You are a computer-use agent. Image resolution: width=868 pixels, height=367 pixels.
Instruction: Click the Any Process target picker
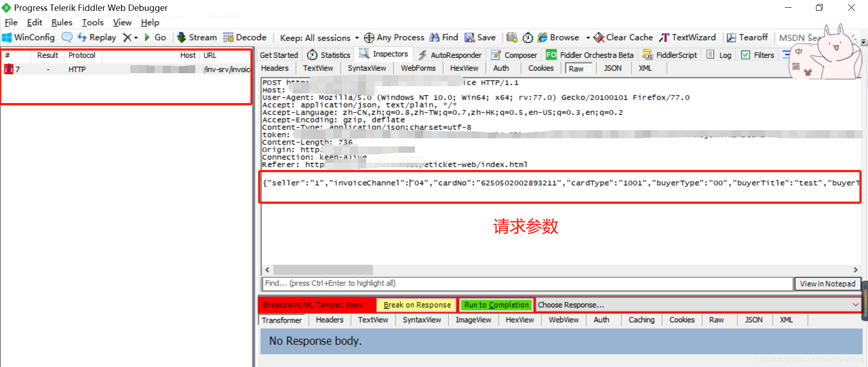coord(394,38)
